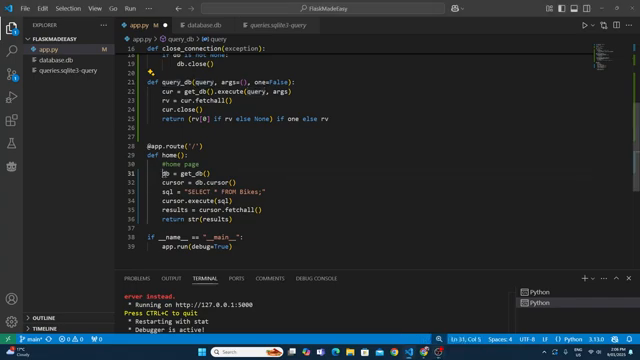
Task: Expand the TIMELINE section
Action: point(69,329)
